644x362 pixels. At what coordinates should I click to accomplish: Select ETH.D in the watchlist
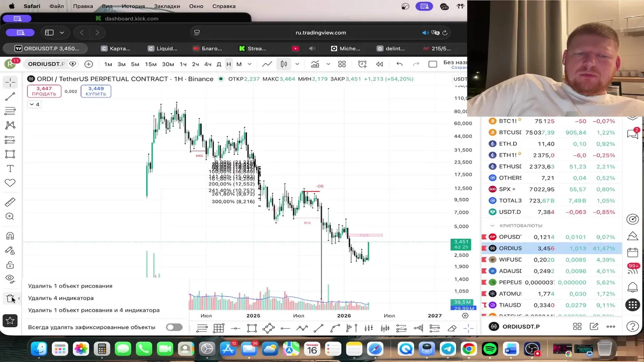coord(552,144)
